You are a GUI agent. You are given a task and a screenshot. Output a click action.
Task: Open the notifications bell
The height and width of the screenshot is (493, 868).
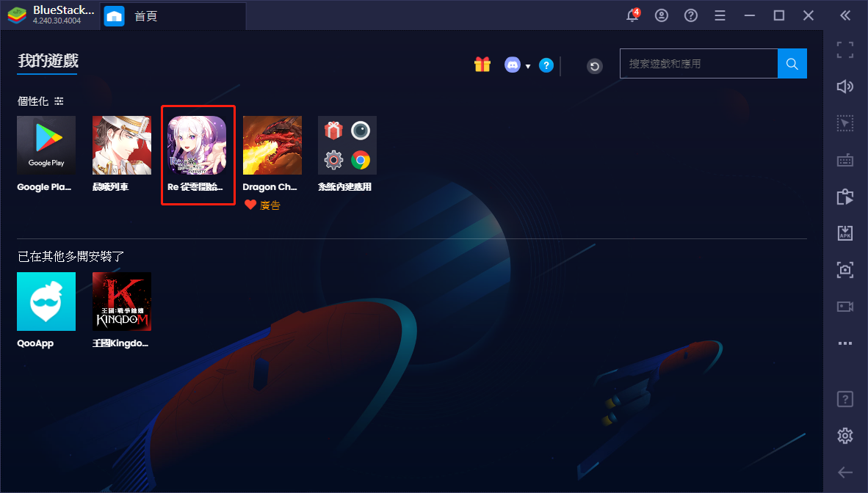[632, 15]
